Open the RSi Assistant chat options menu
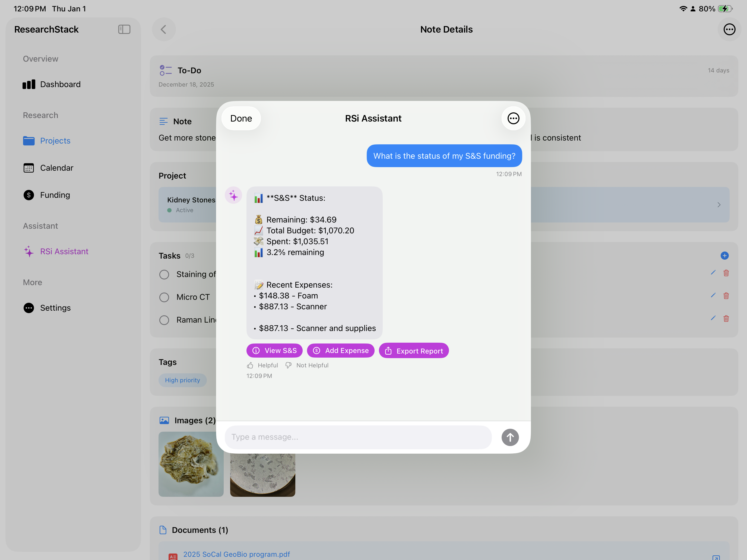Image resolution: width=747 pixels, height=560 pixels. coord(513,118)
